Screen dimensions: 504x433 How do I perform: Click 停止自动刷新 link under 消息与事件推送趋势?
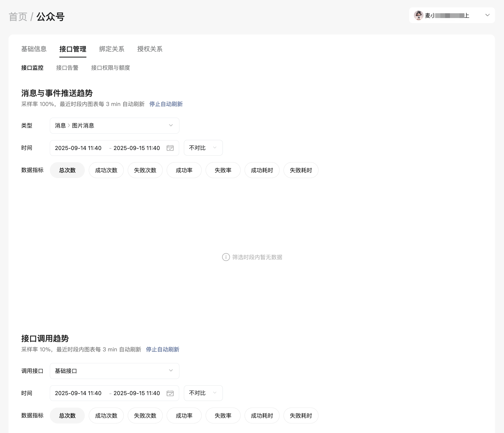(x=166, y=104)
